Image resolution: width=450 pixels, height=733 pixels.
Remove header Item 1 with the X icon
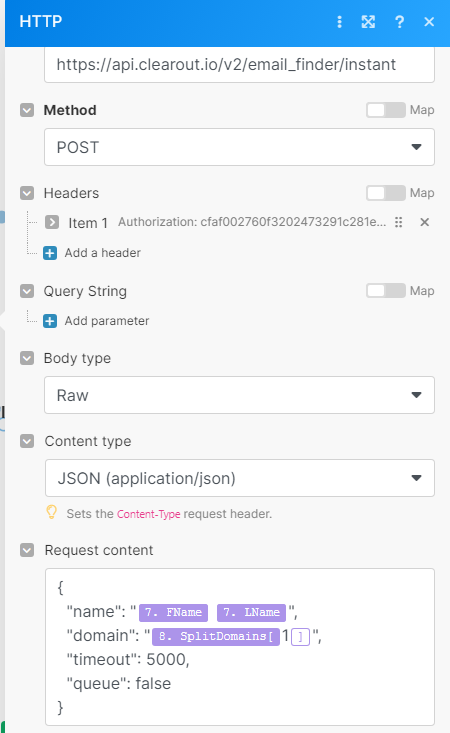424,222
